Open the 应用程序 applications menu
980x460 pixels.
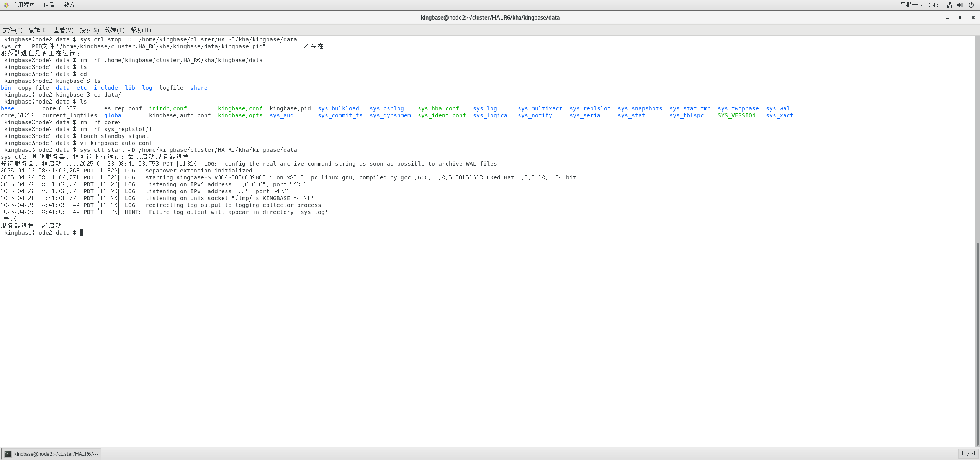point(23,5)
